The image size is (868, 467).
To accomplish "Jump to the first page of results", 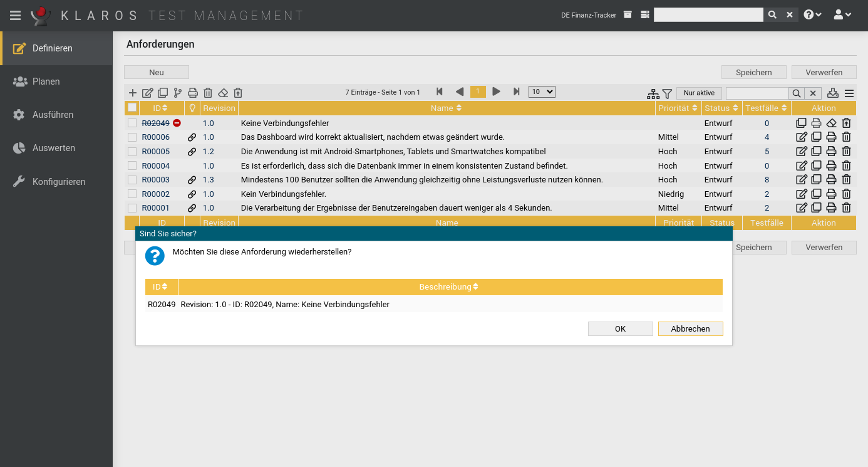I will click(440, 92).
